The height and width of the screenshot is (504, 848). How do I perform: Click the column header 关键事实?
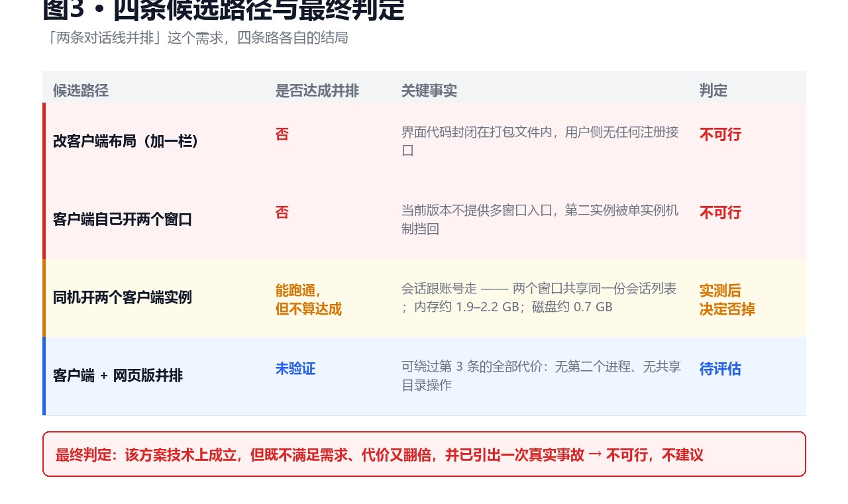coord(429,91)
